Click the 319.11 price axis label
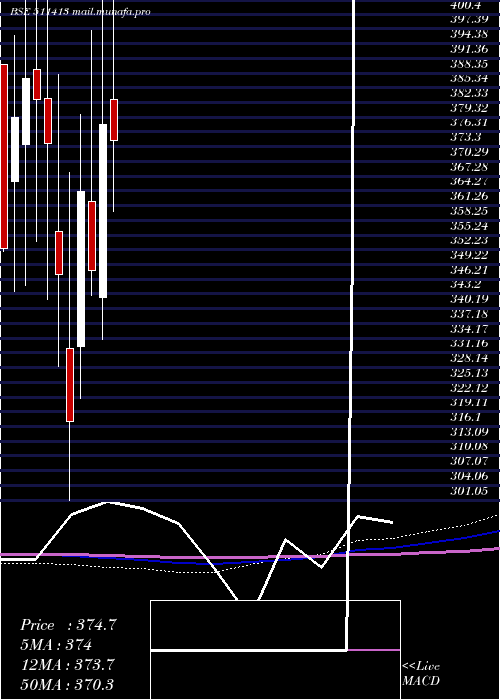The width and height of the screenshot is (500, 700). (468, 402)
